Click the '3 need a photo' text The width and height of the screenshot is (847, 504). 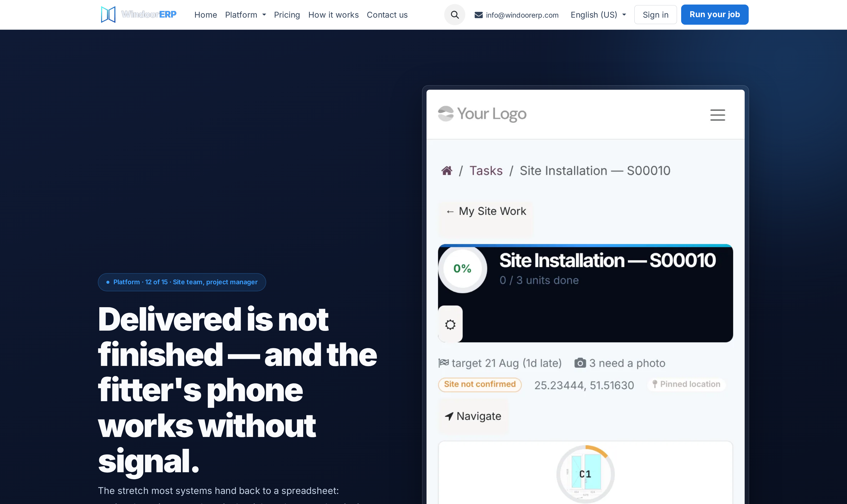(x=627, y=363)
